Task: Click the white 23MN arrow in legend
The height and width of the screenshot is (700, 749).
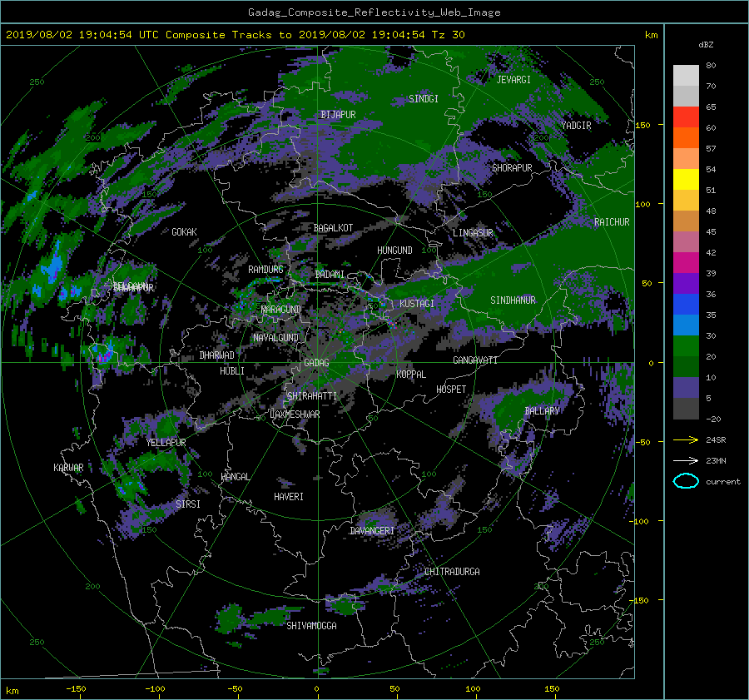Action: pyautogui.click(x=686, y=460)
